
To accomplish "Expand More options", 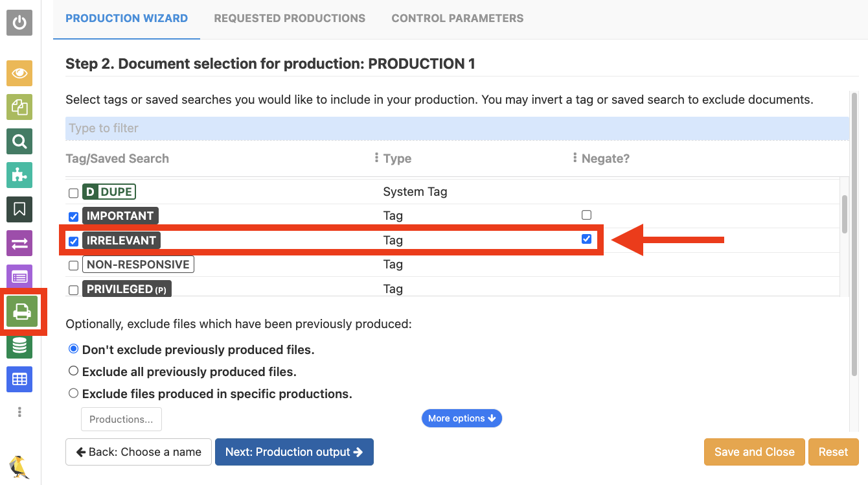I will tap(461, 418).
